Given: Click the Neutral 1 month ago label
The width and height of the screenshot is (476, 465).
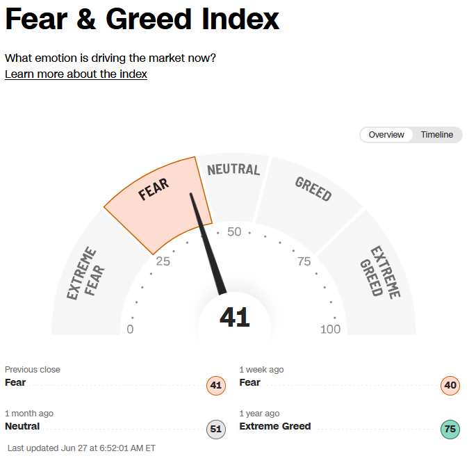Looking at the screenshot, I should [x=22, y=426].
